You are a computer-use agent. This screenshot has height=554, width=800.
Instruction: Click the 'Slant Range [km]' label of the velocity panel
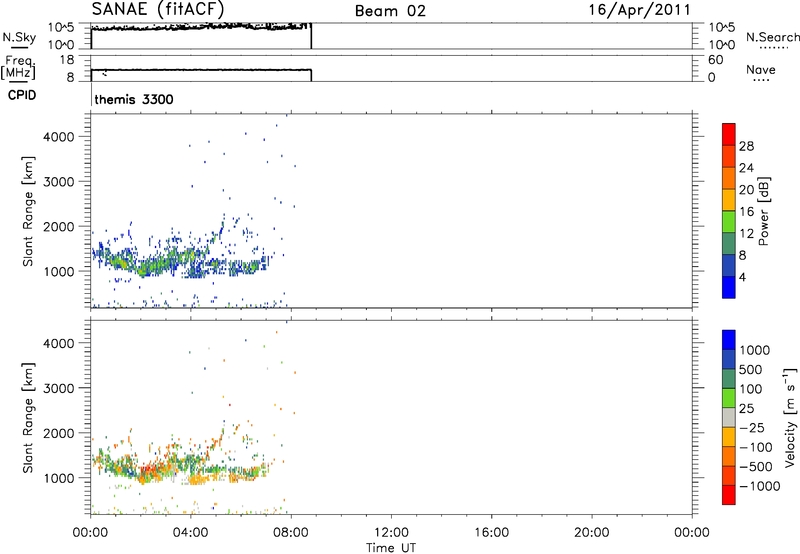pyautogui.click(x=28, y=418)
